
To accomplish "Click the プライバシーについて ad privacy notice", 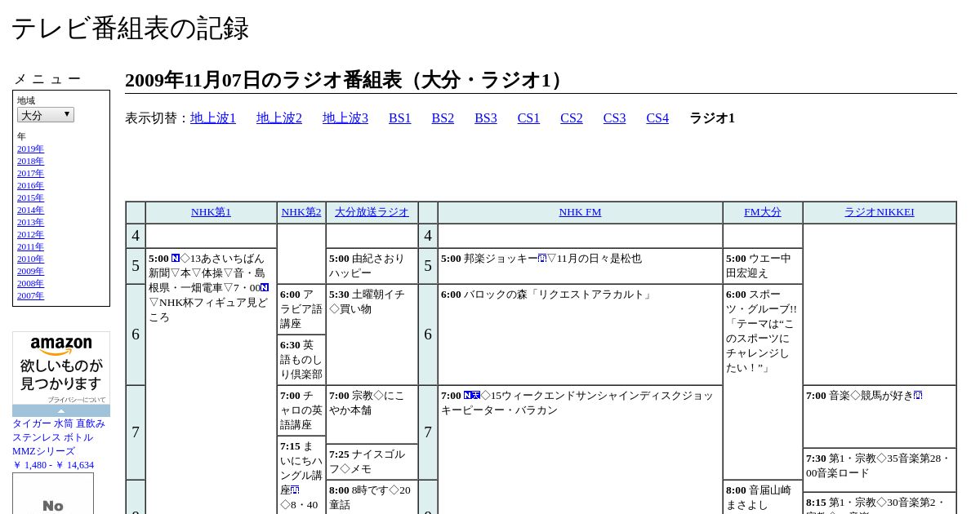I will 76,400.
